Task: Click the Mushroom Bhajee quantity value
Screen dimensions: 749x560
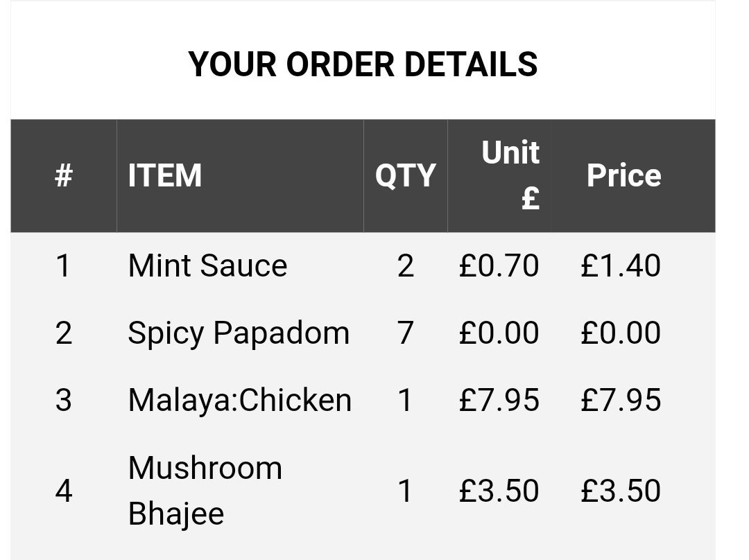Action: click(406, 491)
